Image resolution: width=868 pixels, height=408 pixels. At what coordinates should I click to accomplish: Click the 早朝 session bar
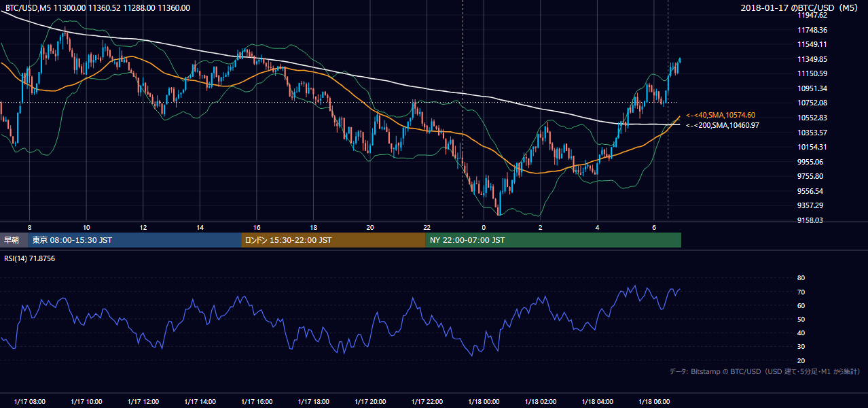point(14,240)
